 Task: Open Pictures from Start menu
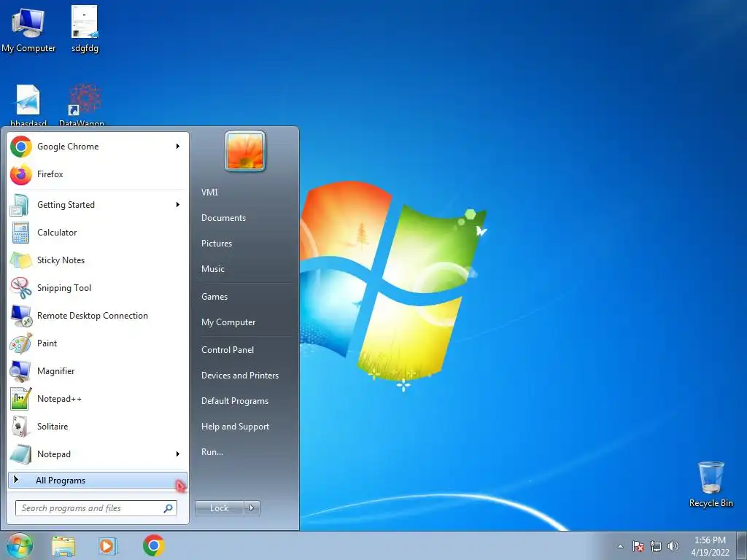[x=217, y=244]
